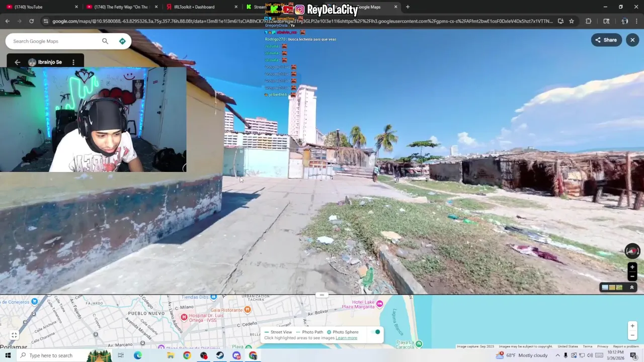Click the Hospital Dr. Luis Ortega marker
The width and height of the screenshot is (644, 362).
184,317
